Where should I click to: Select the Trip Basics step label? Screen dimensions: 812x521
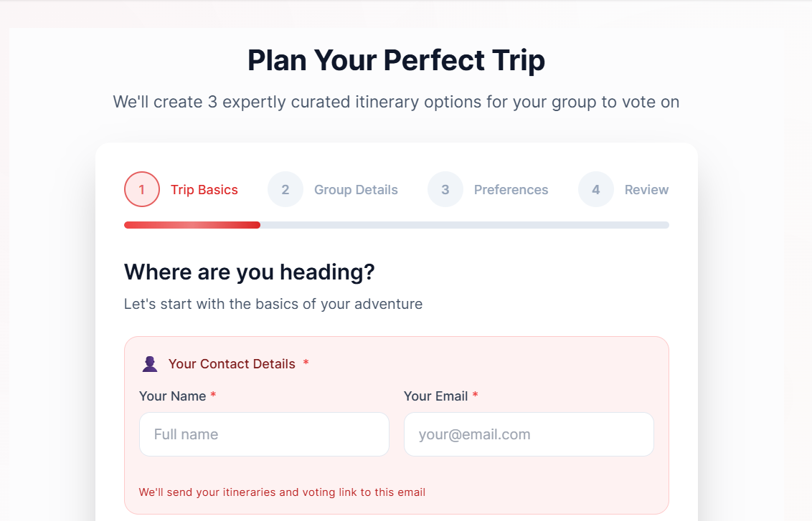click(204, 190)
